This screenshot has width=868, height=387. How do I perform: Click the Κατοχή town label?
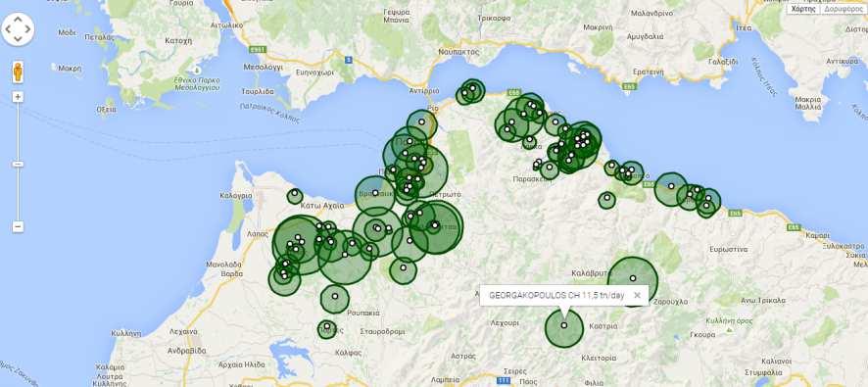(x=178, y=40)
